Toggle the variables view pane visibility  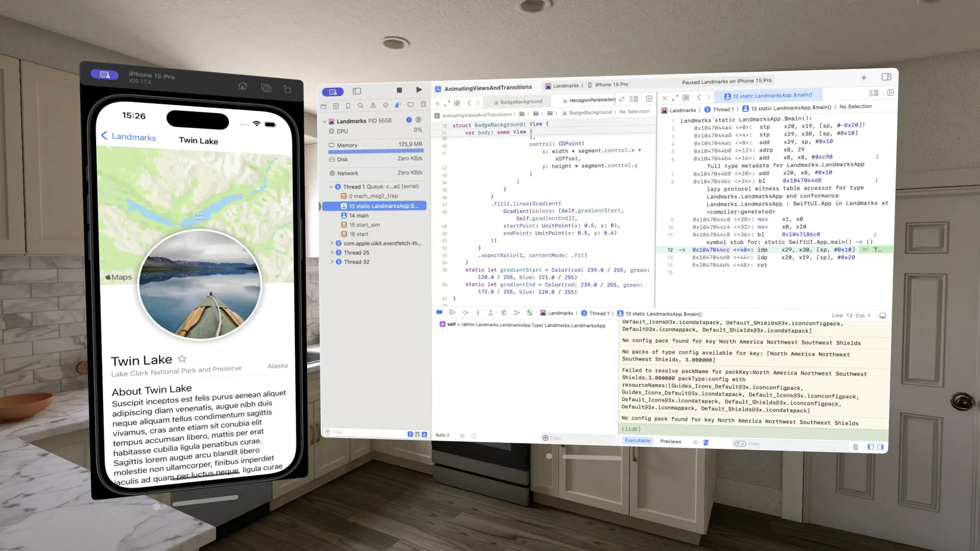click(870, 446)
